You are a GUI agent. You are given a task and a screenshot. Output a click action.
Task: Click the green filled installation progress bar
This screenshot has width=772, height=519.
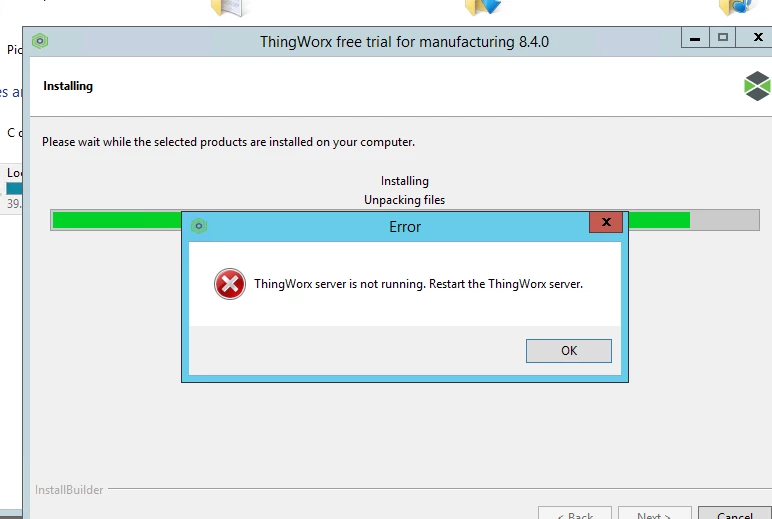click(x=117, y=220)
